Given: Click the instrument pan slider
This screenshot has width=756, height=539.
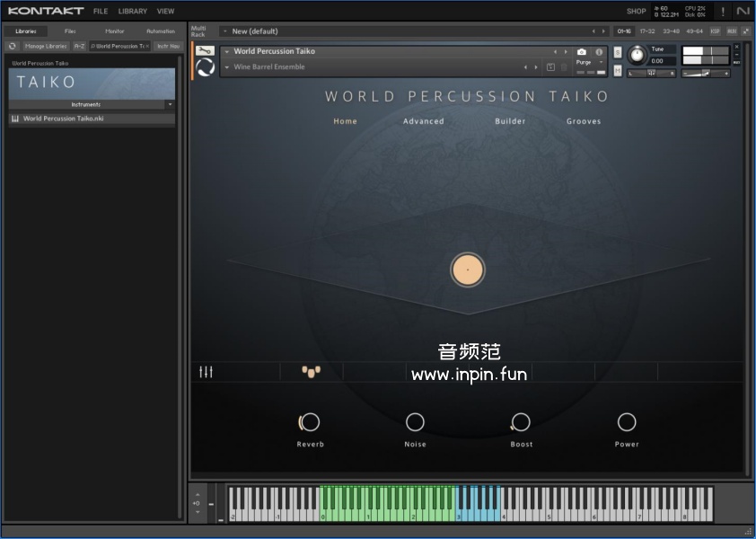Looking at the screenshot, I should click(651, 73).
